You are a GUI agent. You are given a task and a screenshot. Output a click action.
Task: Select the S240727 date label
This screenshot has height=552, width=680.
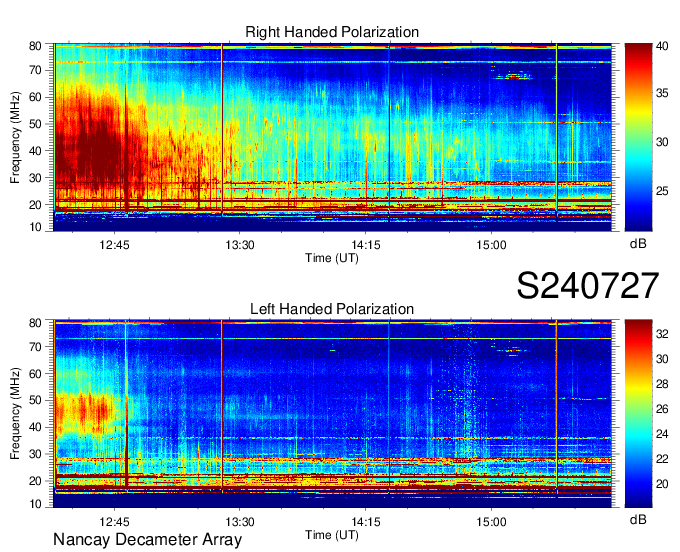pyautogui.click(x=588, y=286)
